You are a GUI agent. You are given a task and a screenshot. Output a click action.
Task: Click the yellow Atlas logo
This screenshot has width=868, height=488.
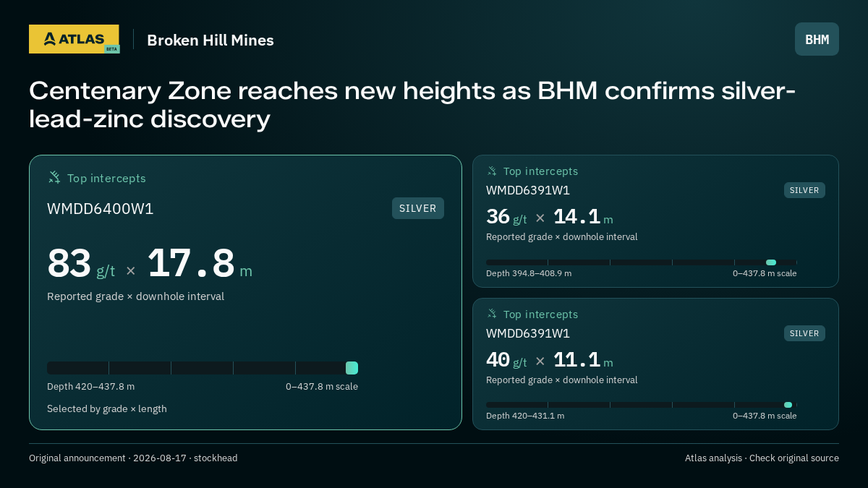tap(74, 39)
